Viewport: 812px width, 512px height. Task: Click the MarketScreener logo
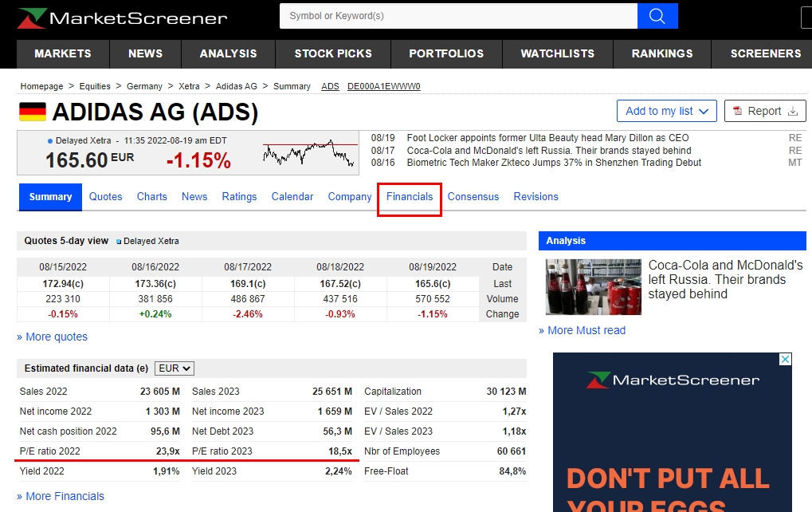(122, 18)
